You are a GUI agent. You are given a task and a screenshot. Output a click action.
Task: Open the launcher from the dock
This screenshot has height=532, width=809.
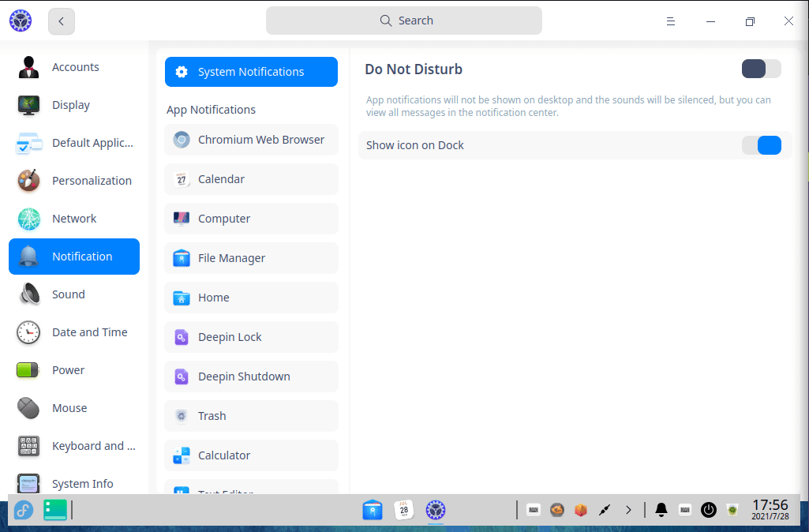click(x=24, y=511)
